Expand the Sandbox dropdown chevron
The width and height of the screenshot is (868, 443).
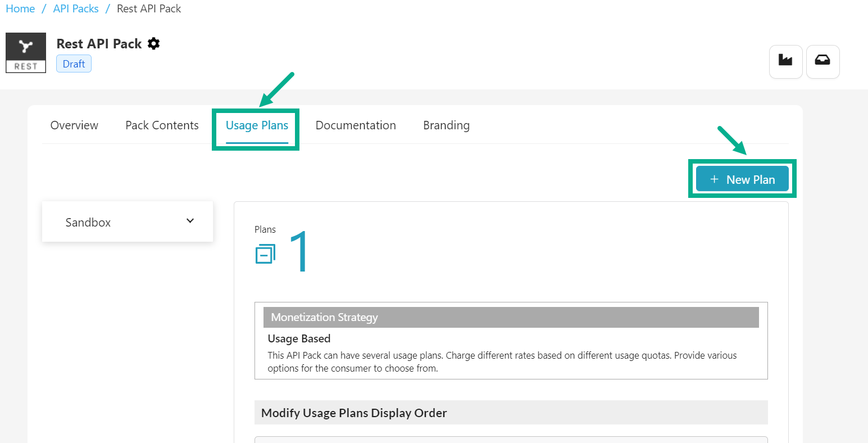(190, 221)
